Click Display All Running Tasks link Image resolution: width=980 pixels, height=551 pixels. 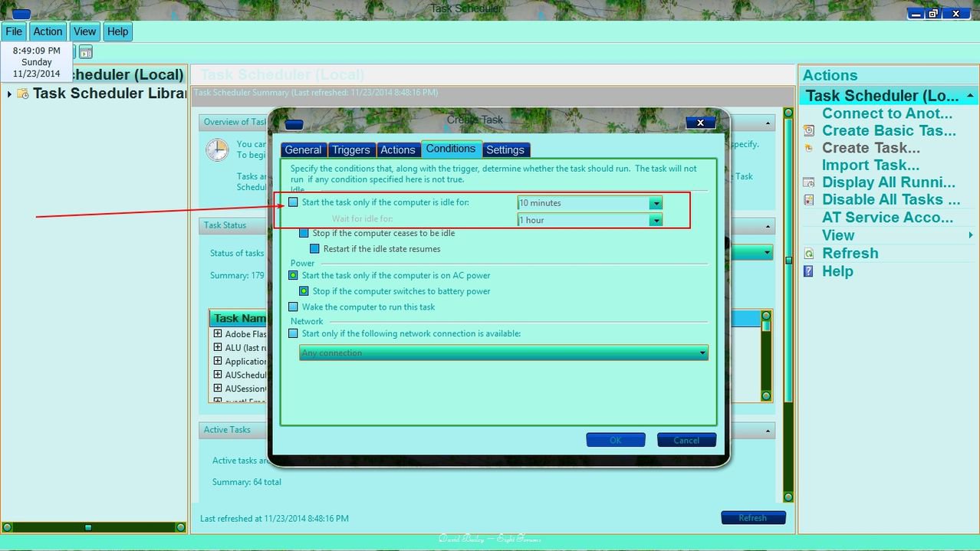[x=889, y=182]
